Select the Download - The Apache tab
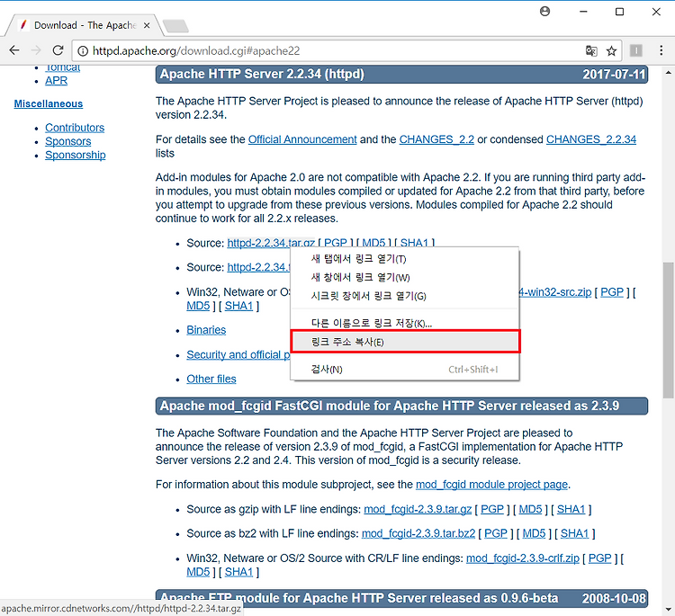The height and width of the screenshot is (616, 675). 85,25
